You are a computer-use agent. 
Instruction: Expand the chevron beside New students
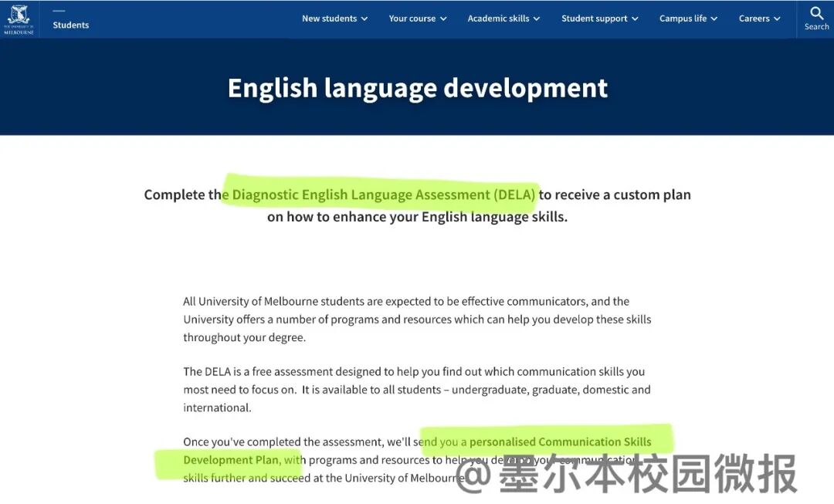pos(364,19)
